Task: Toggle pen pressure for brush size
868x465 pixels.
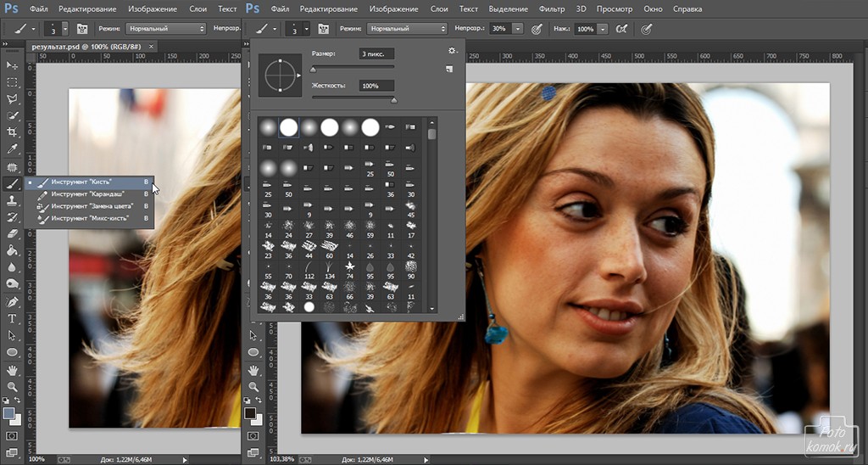Action: click(x=647, y=28)
